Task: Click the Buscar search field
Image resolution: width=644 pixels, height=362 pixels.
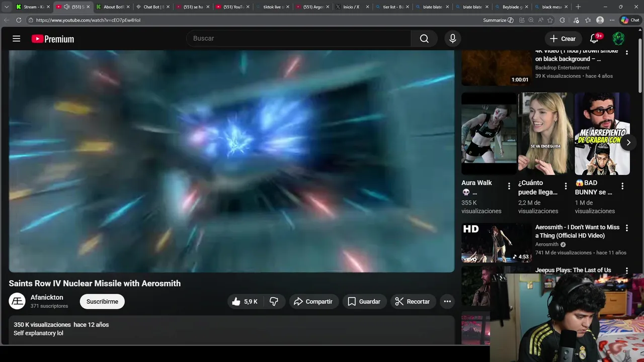Action: click(x=299, y=38)
